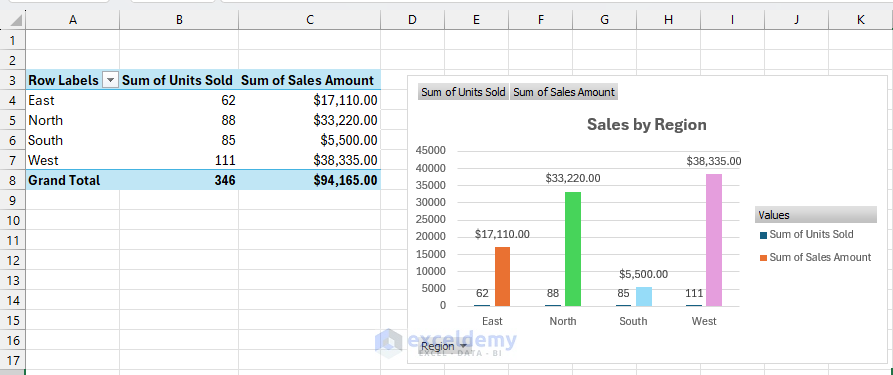893x375 pixels.
Task: Click the pink West sales bar
Action: pyautogui.click(x=714, y=240)
